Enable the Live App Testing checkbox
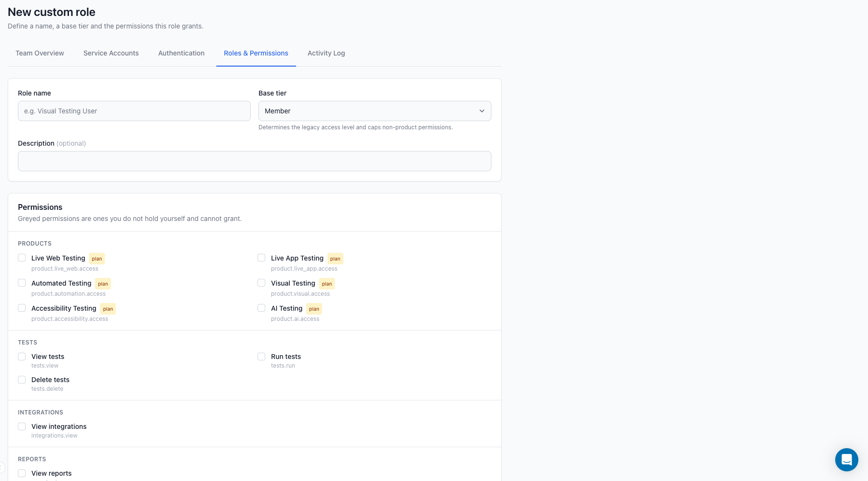 261,258
